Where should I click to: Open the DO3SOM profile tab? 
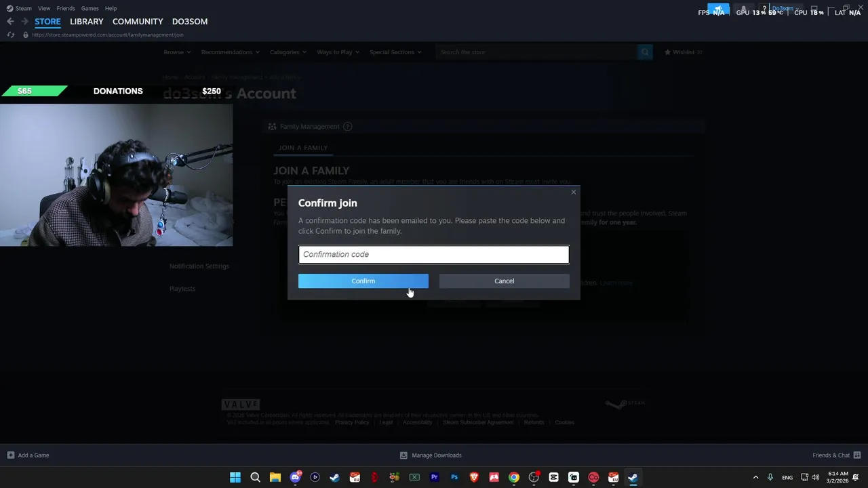[x=190, y=22]
